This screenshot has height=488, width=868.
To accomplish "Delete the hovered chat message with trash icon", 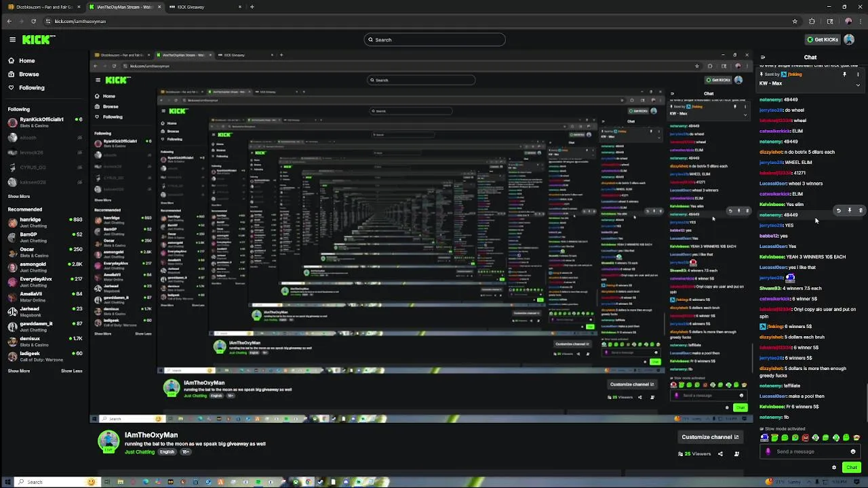I will pyautogui.click(x=861, y=211).
